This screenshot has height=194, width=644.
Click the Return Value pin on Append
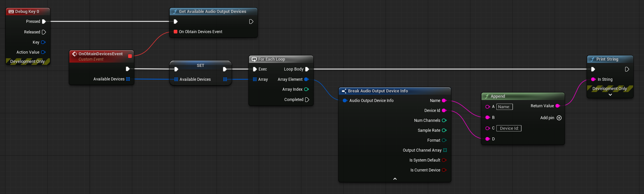[x=558, y=106]
